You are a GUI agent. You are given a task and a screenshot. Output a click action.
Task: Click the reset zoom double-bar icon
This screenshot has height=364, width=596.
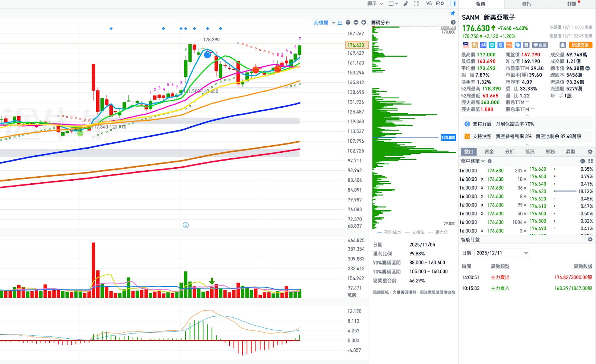click(x=348, y=23)
